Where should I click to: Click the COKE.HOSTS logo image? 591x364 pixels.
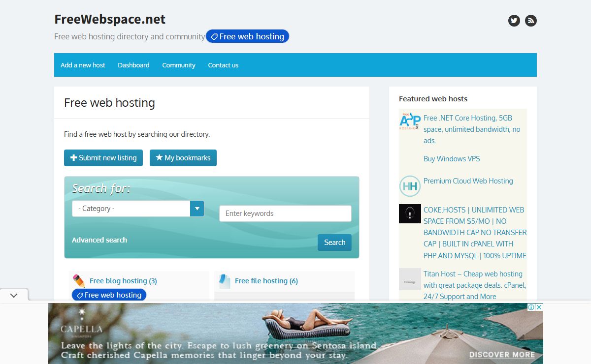(x=410, y=214)
